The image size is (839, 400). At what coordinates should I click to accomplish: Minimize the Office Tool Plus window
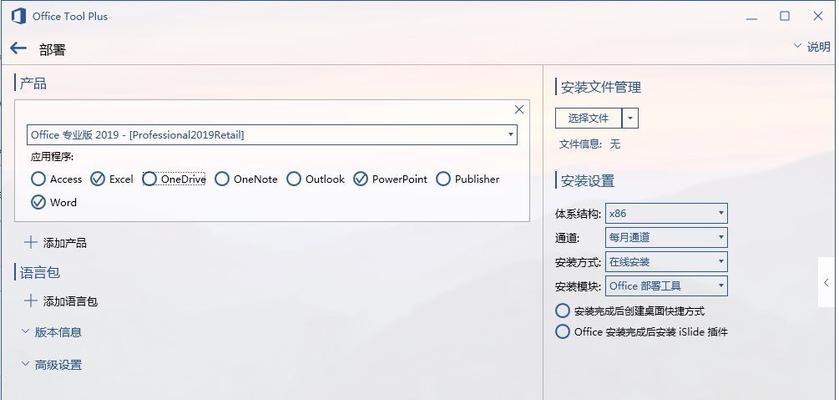pyautogui.click(x=752, y=17)
